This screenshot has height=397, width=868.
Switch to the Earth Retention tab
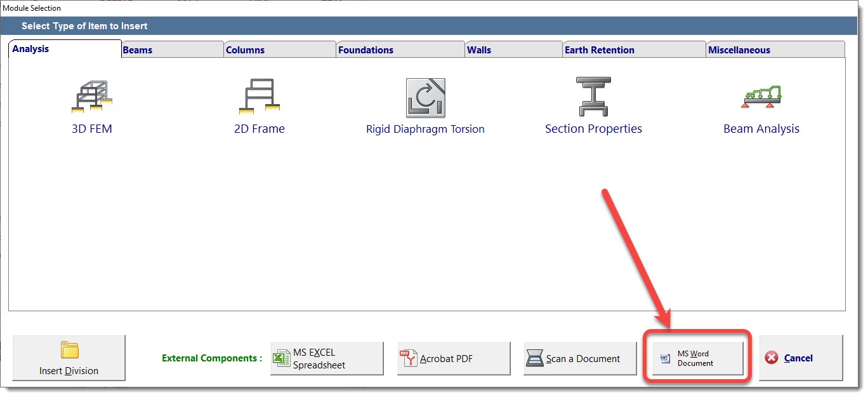pos(599,50)
